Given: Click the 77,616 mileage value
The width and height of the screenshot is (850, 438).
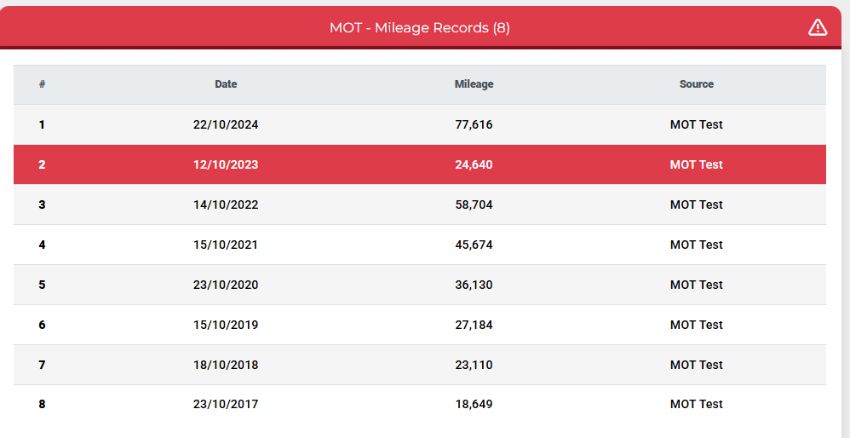Looking at the screenshot, I should tap(474, 125).
